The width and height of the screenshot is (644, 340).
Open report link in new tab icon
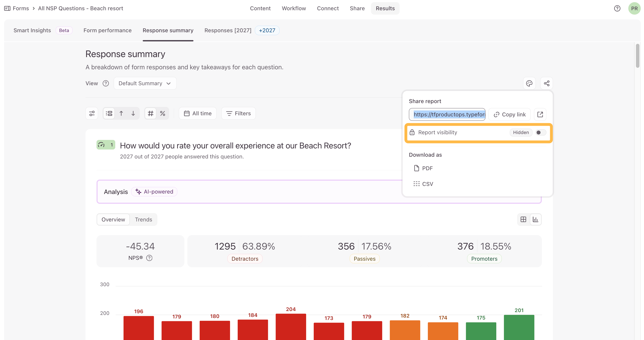540,114
